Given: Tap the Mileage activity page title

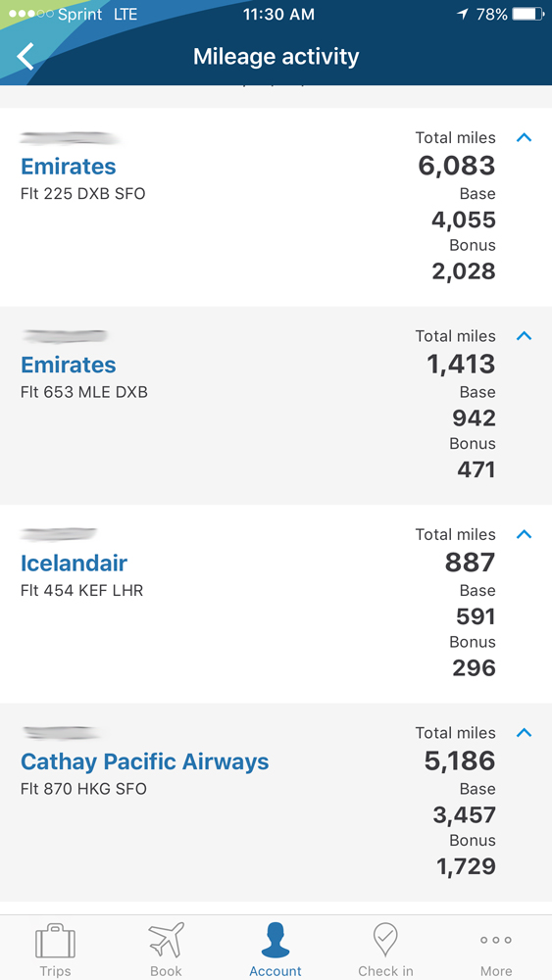Looking at the screenshot, I should [276, 56].
